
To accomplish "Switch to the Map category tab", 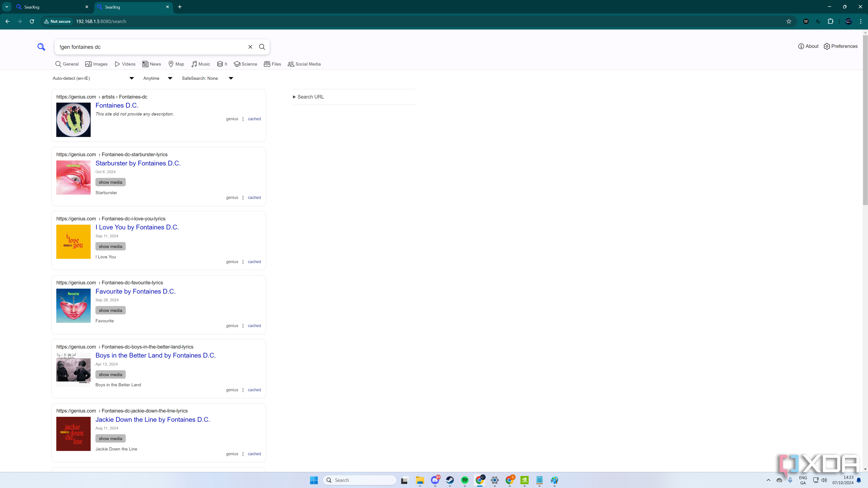I will [x=176, y=64].
